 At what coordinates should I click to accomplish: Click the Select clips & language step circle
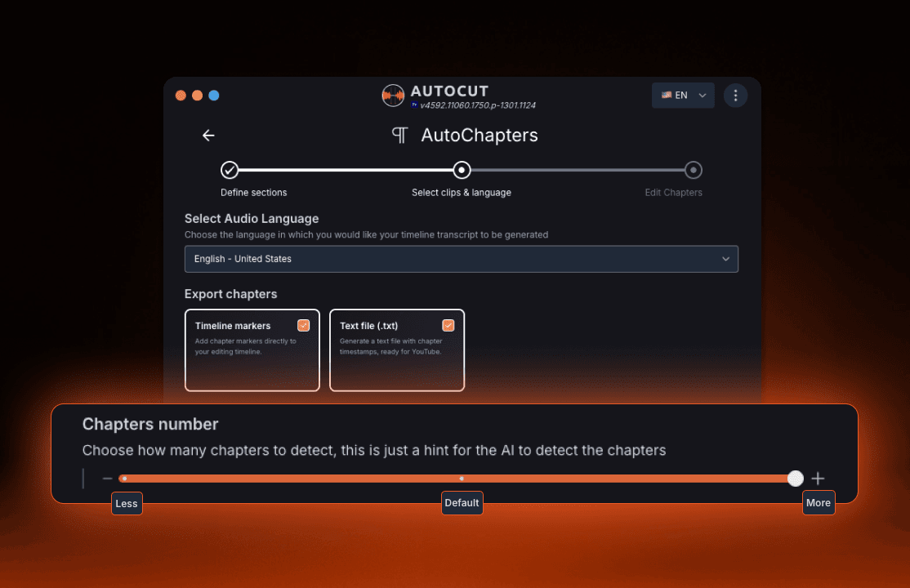[462, 170]
